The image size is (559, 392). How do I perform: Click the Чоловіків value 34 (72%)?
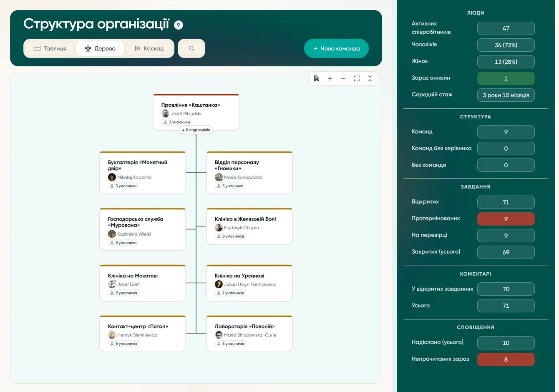pos(506,45)
